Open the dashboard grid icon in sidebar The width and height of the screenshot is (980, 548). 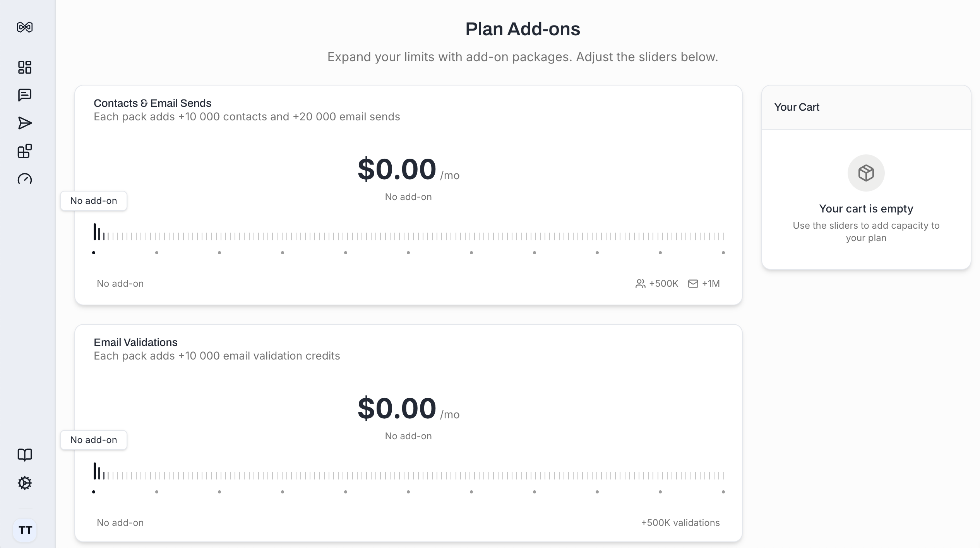point(25,67)
